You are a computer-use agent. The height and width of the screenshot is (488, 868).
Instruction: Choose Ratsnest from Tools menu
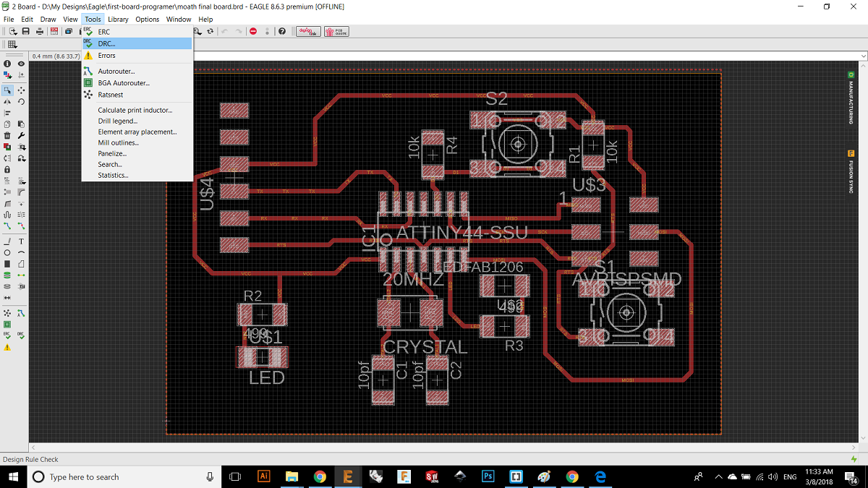137,95
